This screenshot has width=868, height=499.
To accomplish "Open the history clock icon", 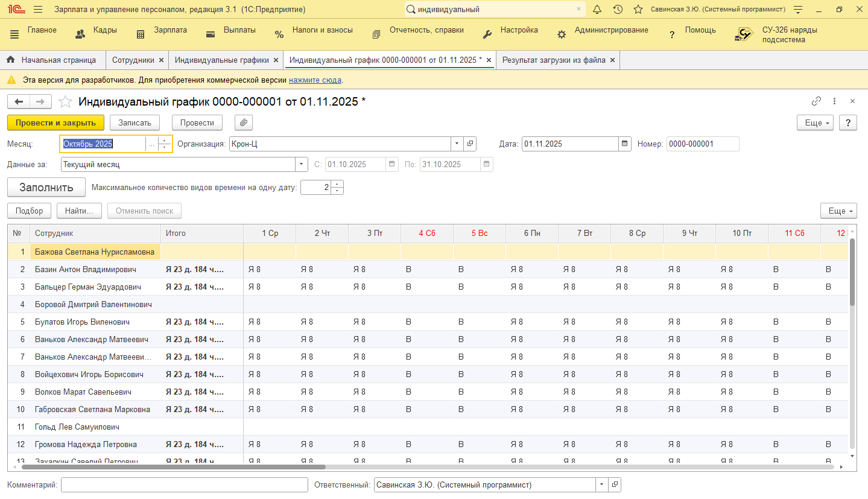I will tap(618, 10).
